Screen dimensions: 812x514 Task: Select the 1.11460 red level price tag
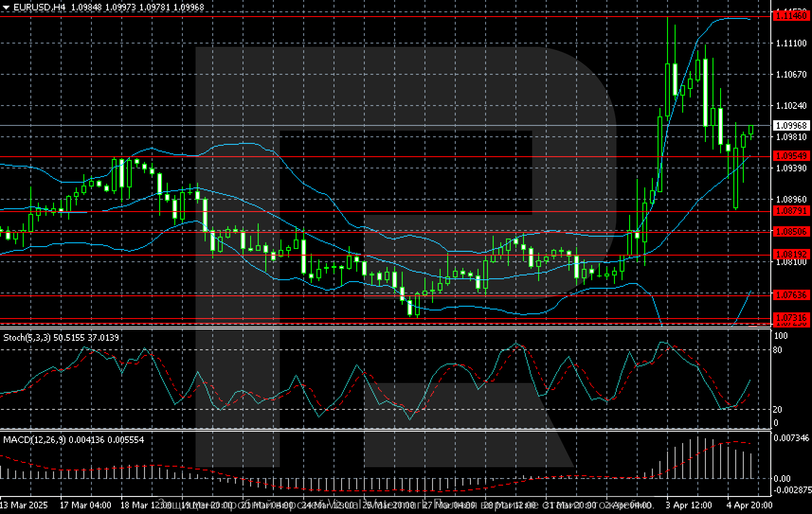coord(791,16)
